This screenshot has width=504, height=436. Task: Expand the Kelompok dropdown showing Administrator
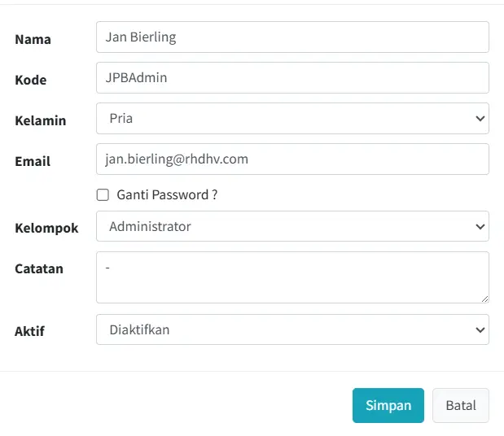pyautogui.click(x=292, y=227)
